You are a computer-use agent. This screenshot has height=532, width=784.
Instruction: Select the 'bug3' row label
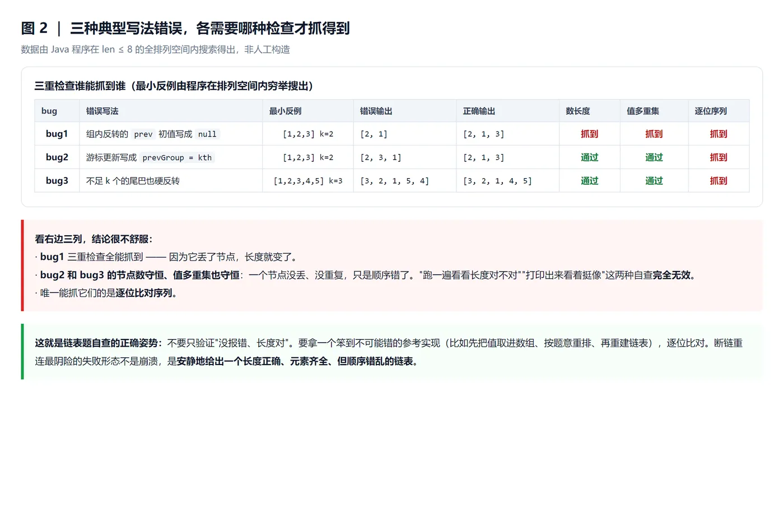click(x=57, y=181)
